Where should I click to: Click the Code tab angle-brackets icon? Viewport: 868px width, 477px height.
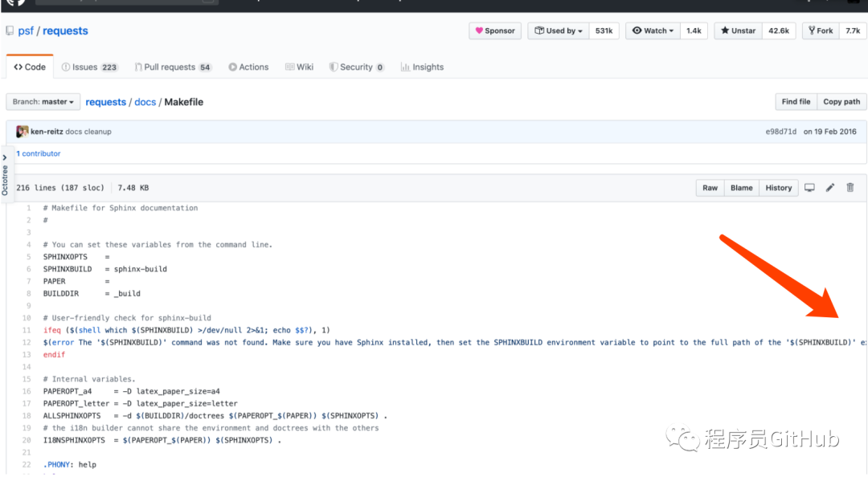click(18, 67)
